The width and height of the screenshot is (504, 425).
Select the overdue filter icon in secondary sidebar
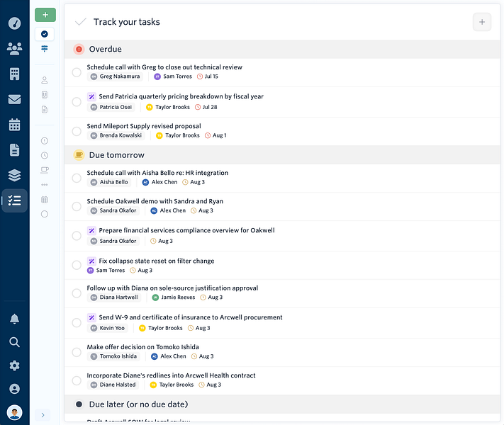[45, 141]
